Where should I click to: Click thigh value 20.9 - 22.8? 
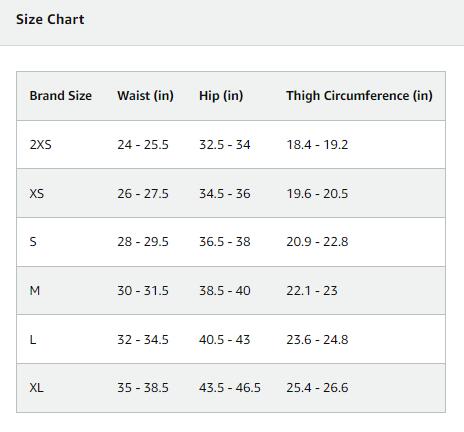pos(317,242)
